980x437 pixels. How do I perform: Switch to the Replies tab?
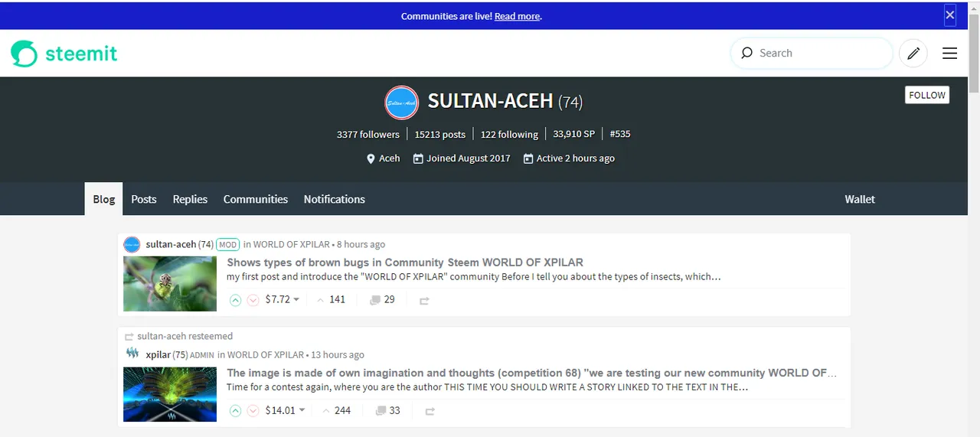point(190,199)
